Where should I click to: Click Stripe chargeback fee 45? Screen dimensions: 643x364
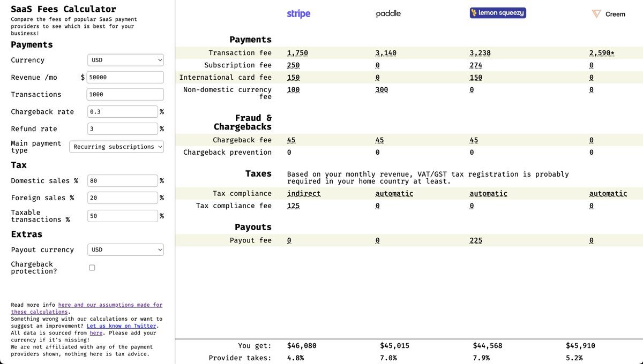coord(291,140)
